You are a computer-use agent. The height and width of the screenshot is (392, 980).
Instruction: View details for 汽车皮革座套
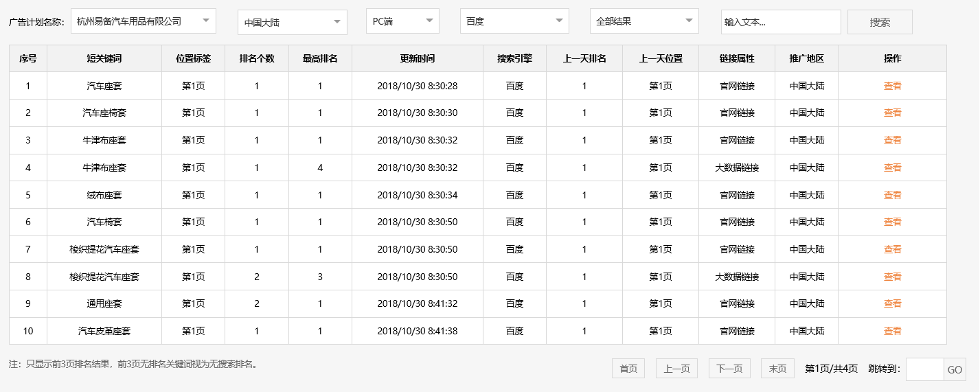pyautogui.click(x=892, y=331)
